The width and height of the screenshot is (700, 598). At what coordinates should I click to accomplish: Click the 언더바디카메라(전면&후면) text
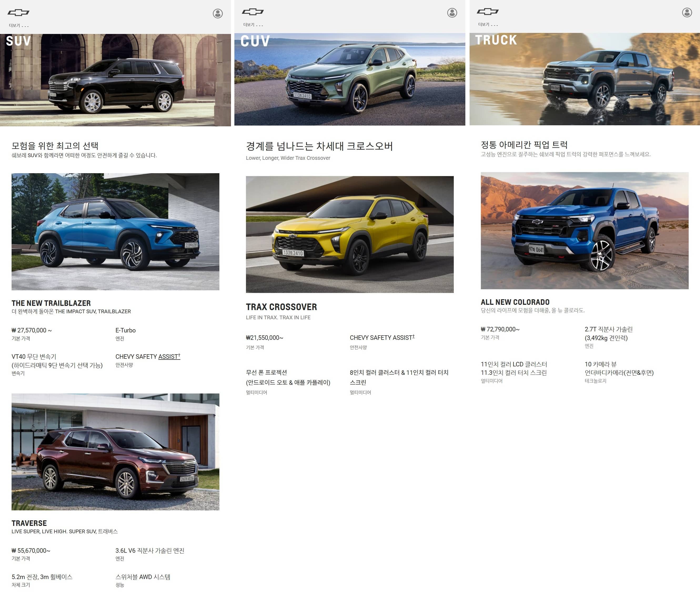619,373
